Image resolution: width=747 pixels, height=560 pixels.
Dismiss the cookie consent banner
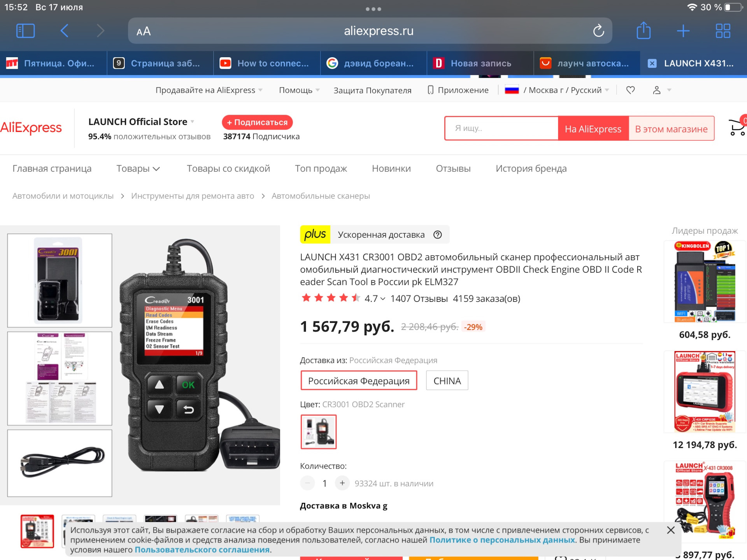[x=671, y=530]
